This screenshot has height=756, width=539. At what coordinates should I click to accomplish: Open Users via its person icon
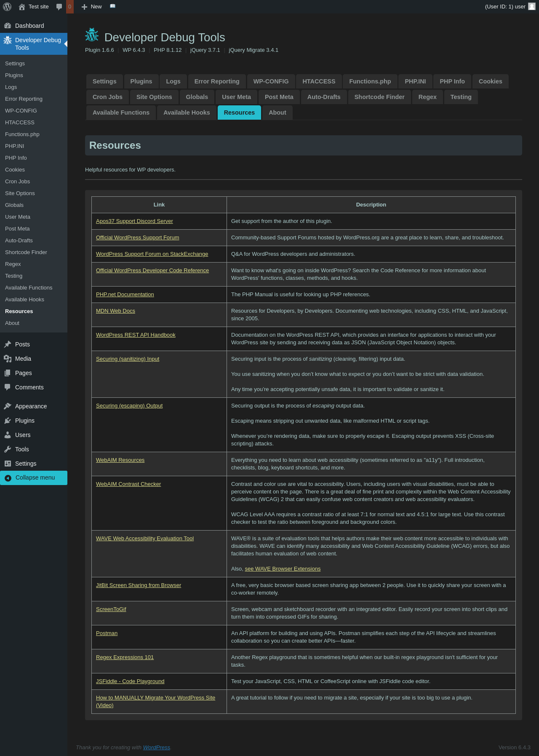point(8,435)
